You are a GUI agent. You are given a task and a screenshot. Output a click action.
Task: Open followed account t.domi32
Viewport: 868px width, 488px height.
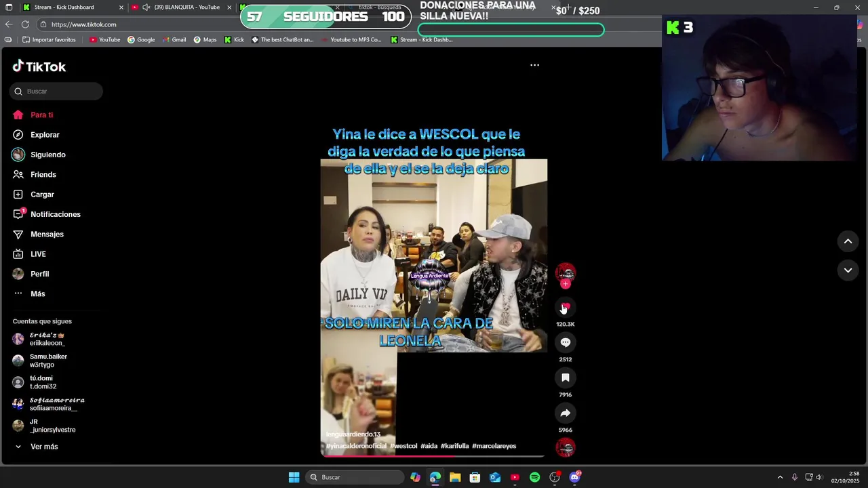35,382
